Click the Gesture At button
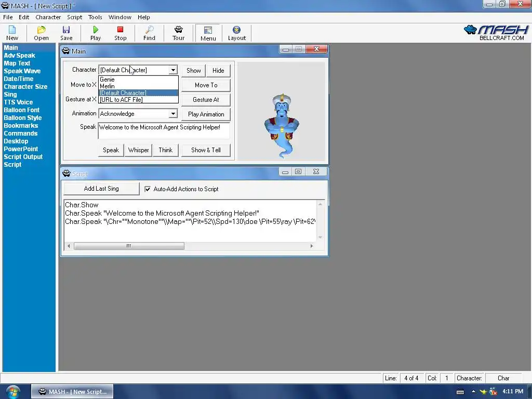 [x=206, y=100]
